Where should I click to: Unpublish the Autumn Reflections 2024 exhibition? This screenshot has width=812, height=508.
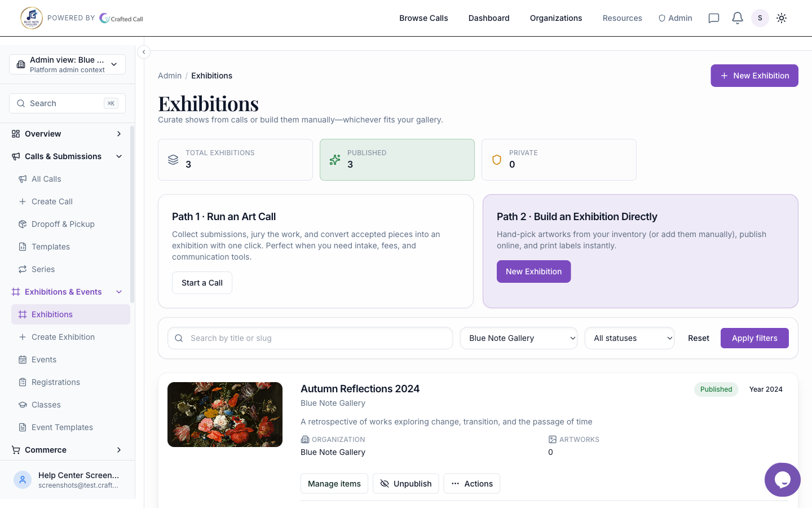click(x=405, y=484)
